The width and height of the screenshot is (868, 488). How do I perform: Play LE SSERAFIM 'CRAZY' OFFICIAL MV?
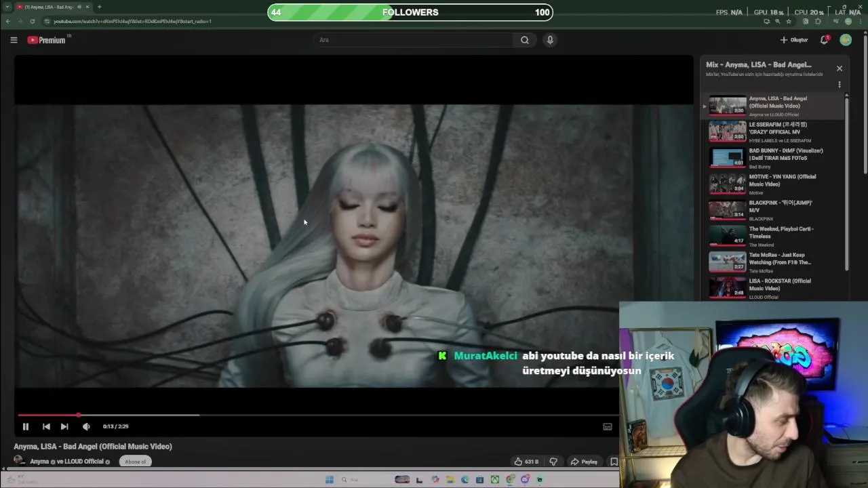[773, 131]
